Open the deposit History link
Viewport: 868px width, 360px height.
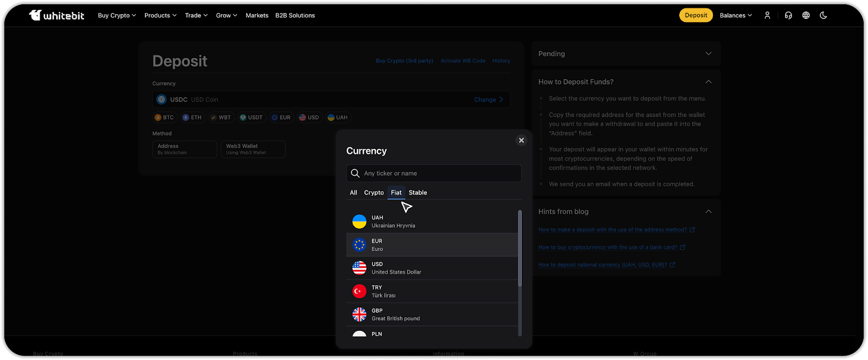501,61
